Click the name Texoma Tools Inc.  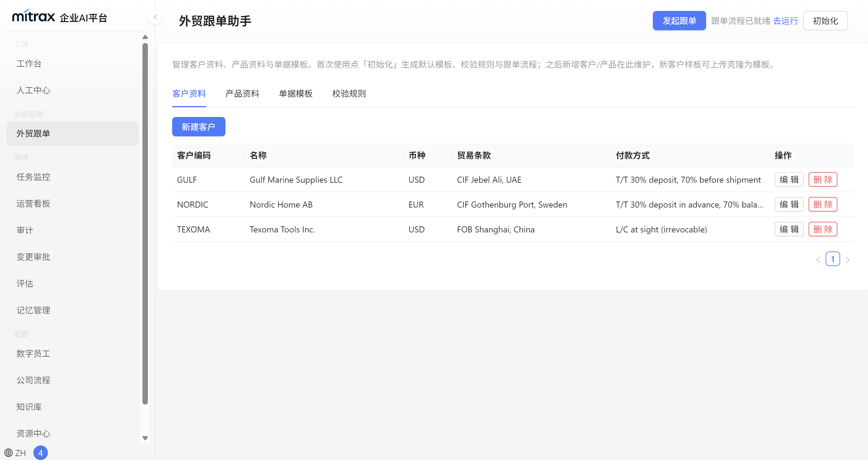point(282,229)
